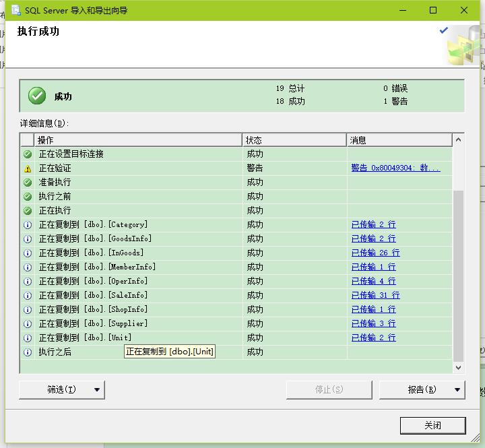The image size is (485, 448).
Task: Open the 已传输 2 行 link for Category
Action: (374, 224)
